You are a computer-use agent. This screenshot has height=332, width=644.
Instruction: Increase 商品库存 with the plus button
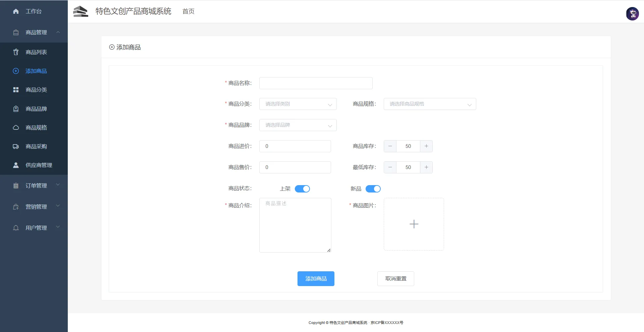tap(426, 146)
